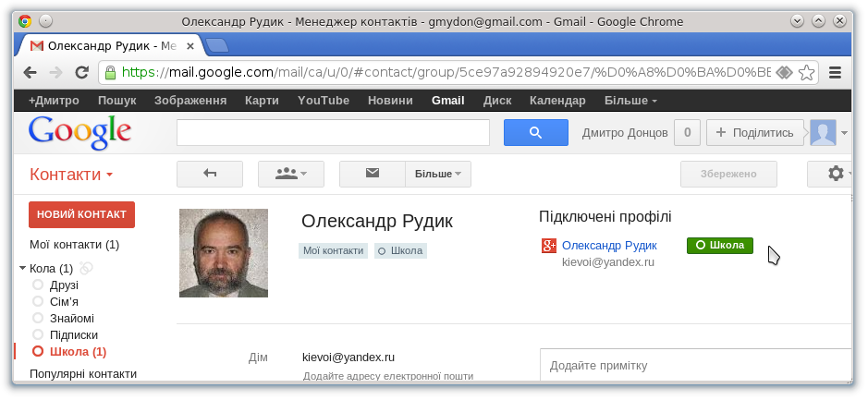This screenshot has width=868, height=400.
Task: Open Chrome hamburger menu
Action: tap(835, 72)
